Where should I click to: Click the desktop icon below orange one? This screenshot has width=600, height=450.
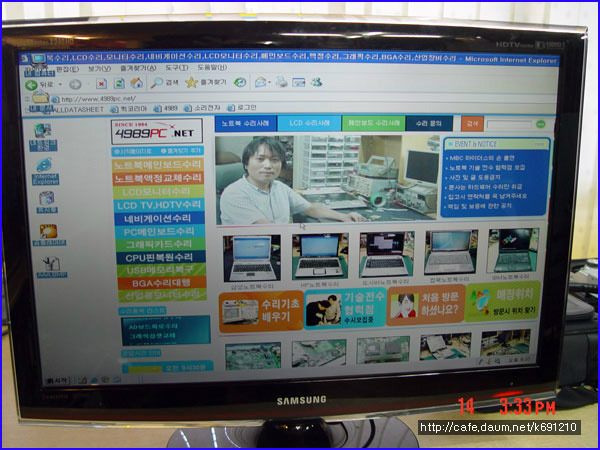(51, 267)
